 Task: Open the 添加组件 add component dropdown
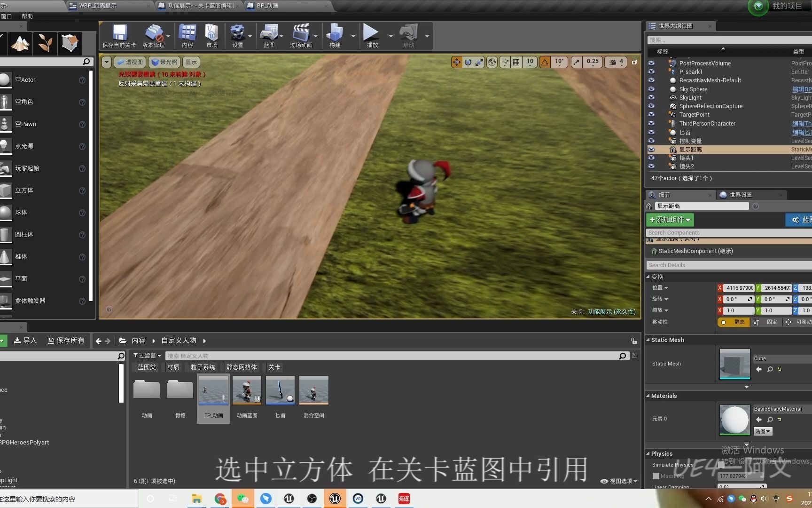point(669,220)
